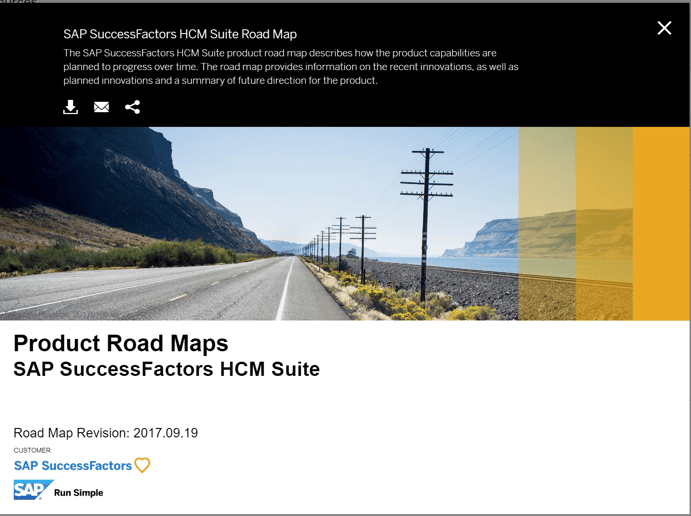691x516 pixels.
Task: Click the Run Simple tagline
Action: coord(78,493)
